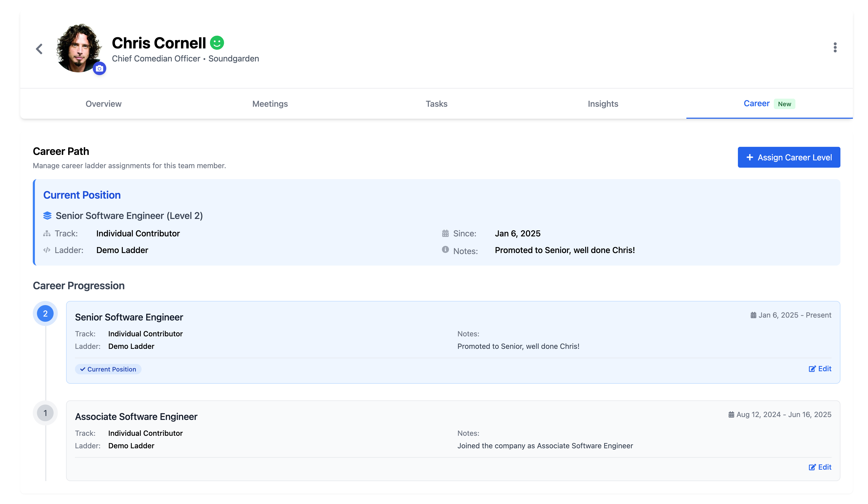Screen dimensions: 868x504
Task: Click the calendar icon next to Since
Action: [445, 233]
